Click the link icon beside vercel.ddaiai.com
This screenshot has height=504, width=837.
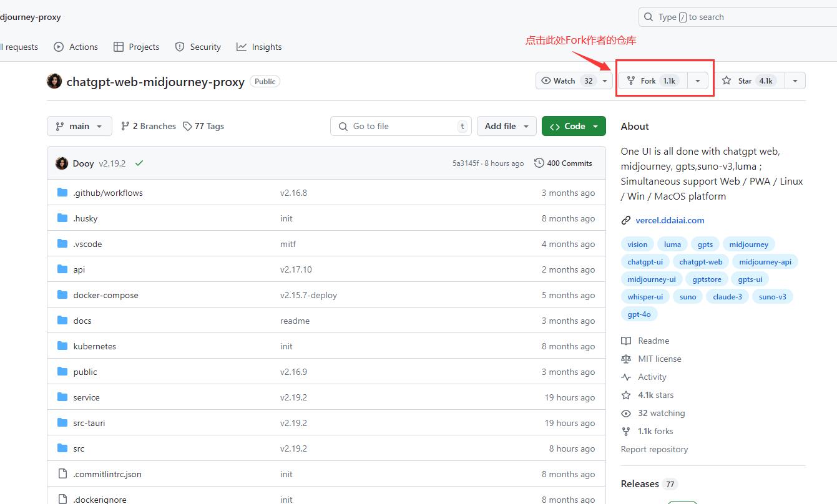pyautogui.click(x=626, y=220)
